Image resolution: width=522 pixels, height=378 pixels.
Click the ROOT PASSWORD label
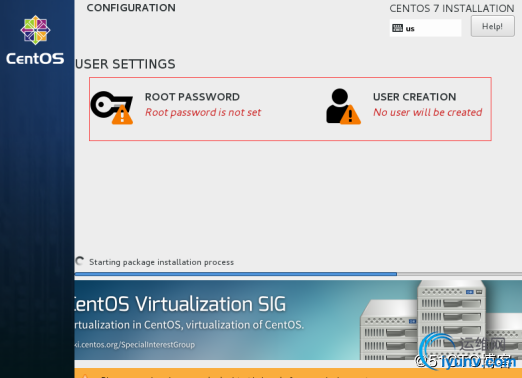[x=192, y=97]
